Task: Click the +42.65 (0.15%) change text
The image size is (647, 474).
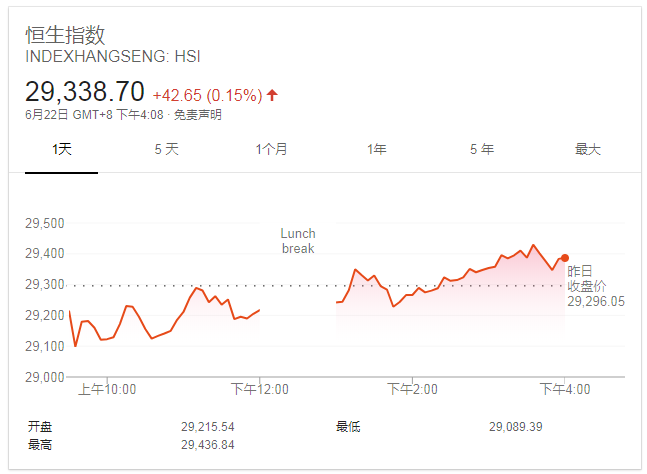Action: coord(208,95)
